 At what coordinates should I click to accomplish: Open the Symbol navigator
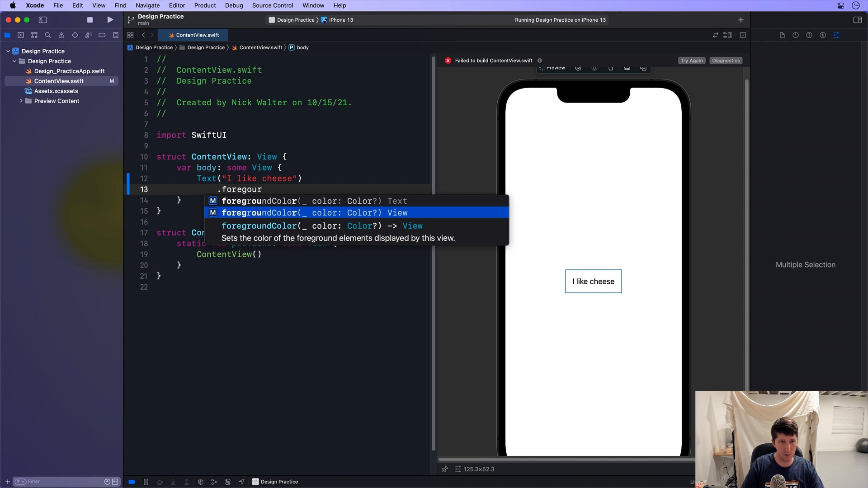34,35
